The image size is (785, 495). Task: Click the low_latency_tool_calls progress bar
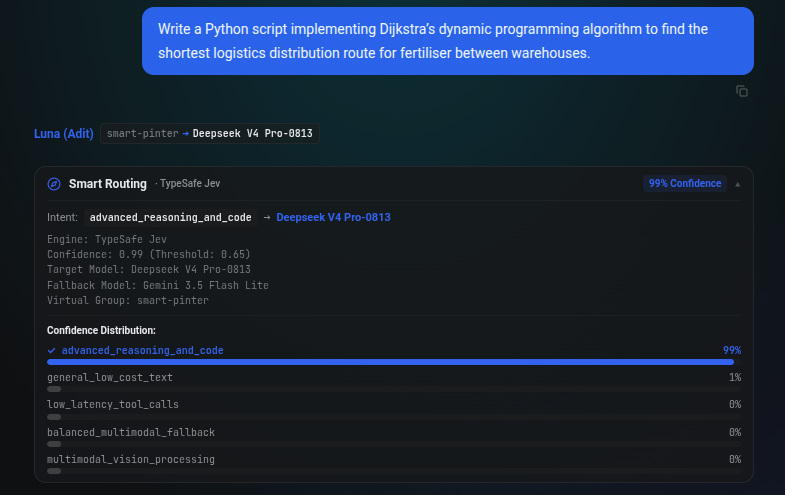(x=394, y=416)
